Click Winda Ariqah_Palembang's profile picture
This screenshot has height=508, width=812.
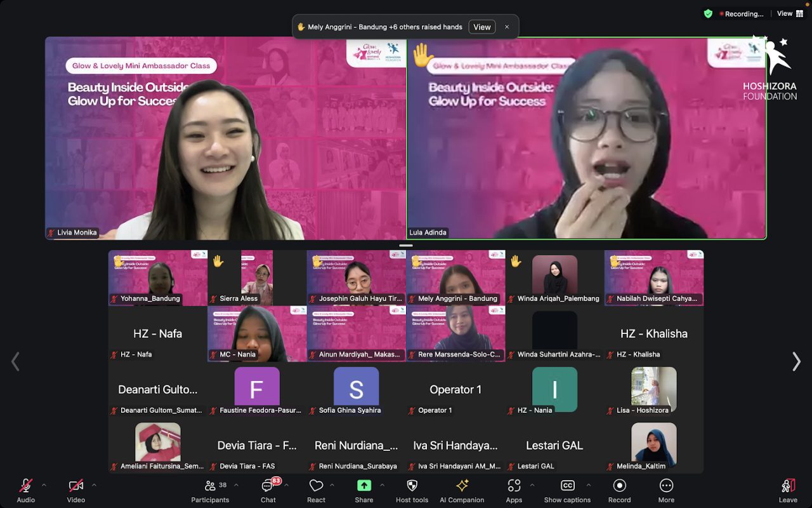pos(555,274)
